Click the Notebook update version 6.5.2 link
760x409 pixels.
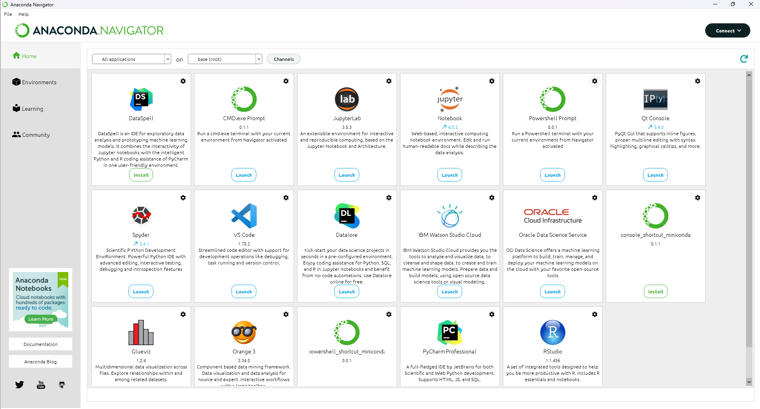point(450,127)
